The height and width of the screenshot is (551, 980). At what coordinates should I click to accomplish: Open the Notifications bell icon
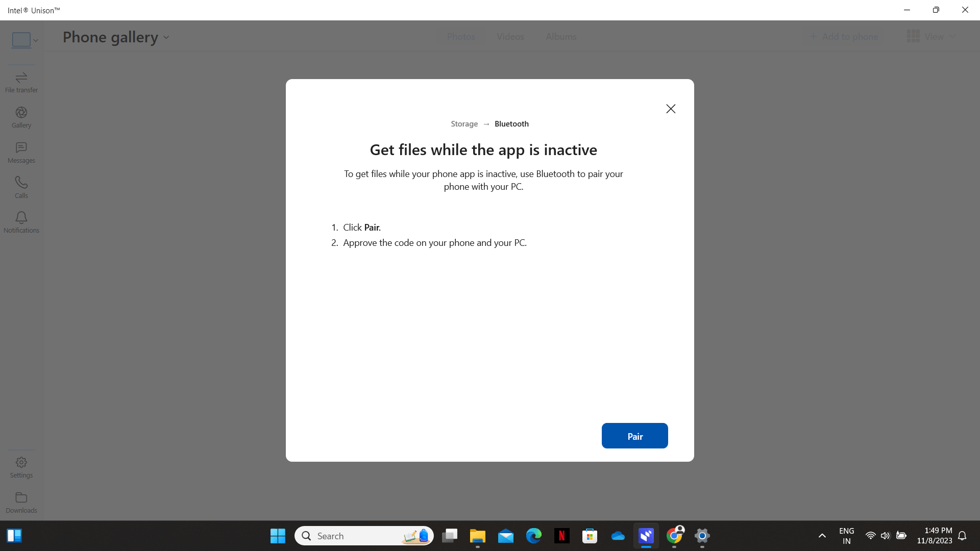coord(21,222)
